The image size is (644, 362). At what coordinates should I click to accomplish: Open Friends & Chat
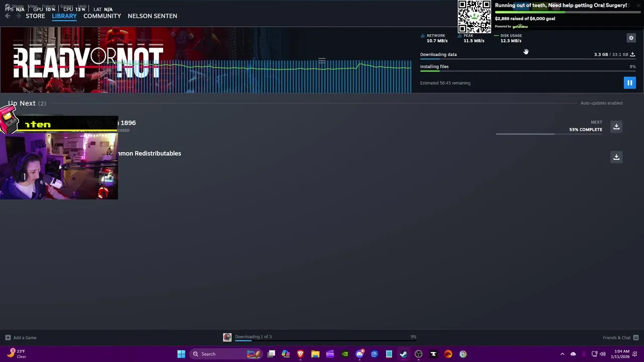click(x=616, y=337)
